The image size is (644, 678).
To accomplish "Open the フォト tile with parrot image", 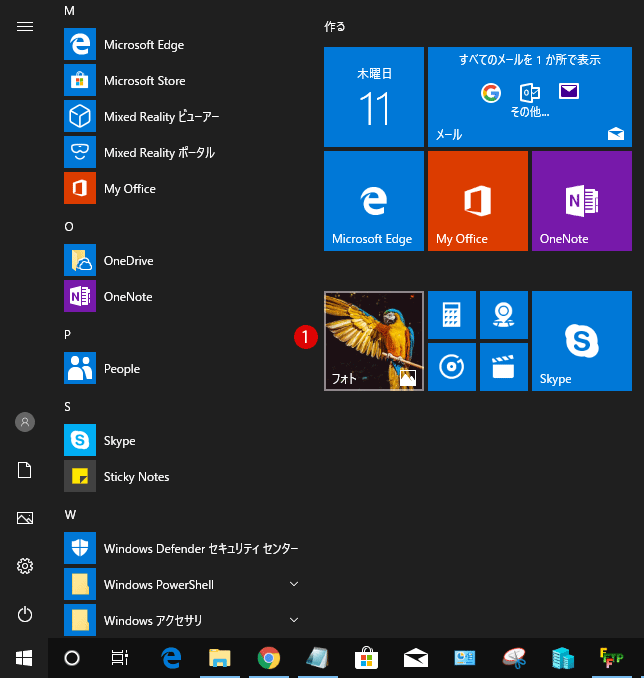I will [x=374, y=341].
